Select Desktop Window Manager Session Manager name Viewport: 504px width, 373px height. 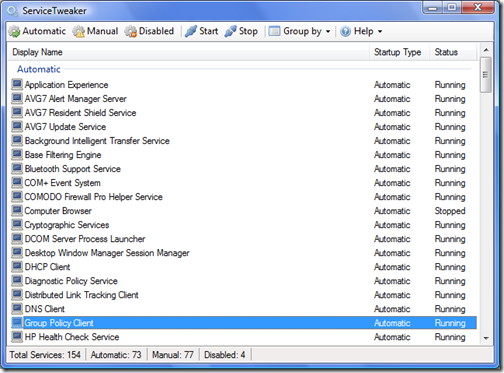(x=107, y=253)
